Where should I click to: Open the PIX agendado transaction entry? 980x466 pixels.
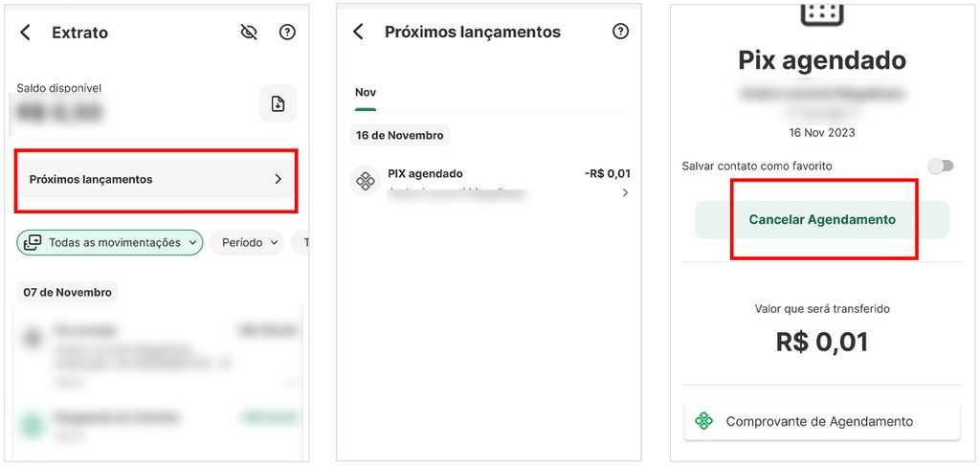point(490,183)
